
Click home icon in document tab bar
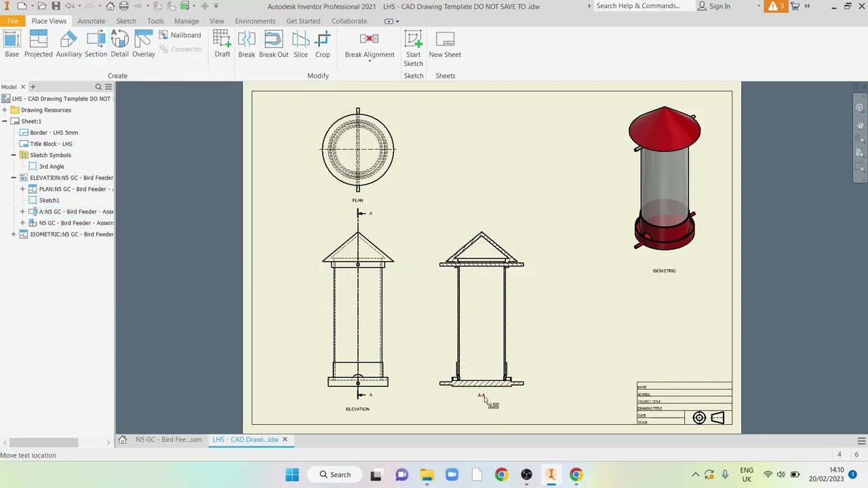click(x=123, y=440)
